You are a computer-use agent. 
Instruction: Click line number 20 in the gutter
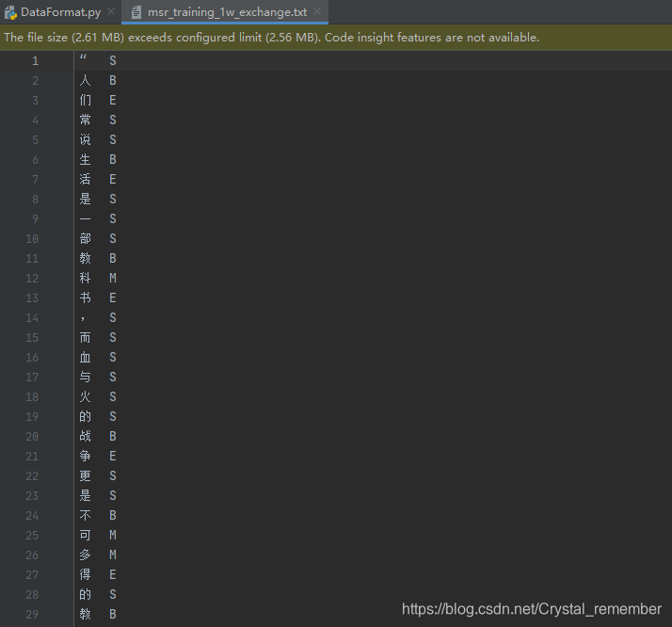pyautogui.click(x=32, y=437)
